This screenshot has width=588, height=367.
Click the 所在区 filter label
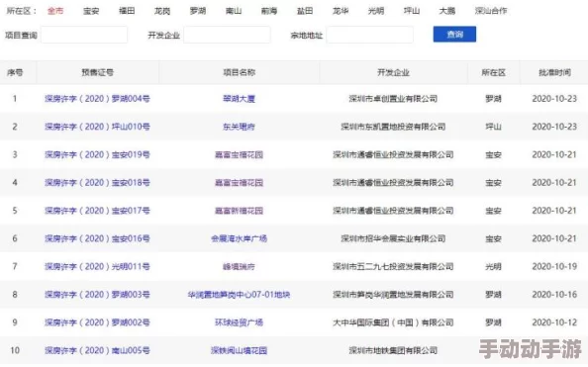(21, 11)
